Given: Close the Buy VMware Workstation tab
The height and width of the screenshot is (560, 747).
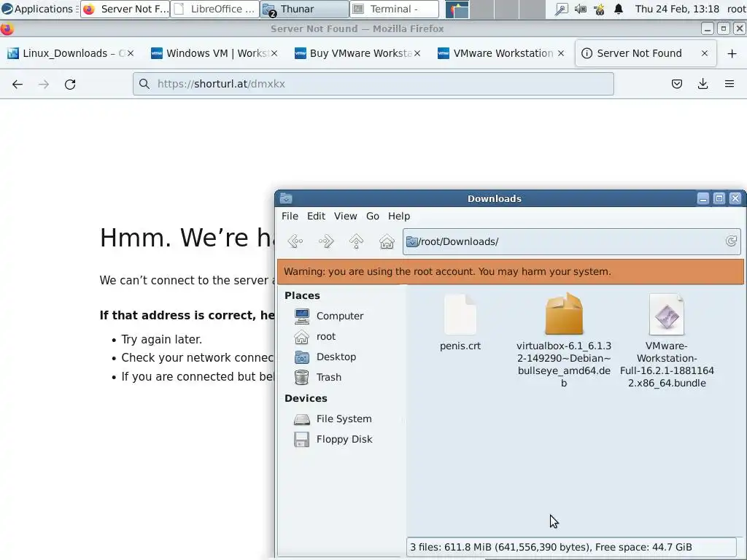Looking at the screenshot, I should [417, 53].
